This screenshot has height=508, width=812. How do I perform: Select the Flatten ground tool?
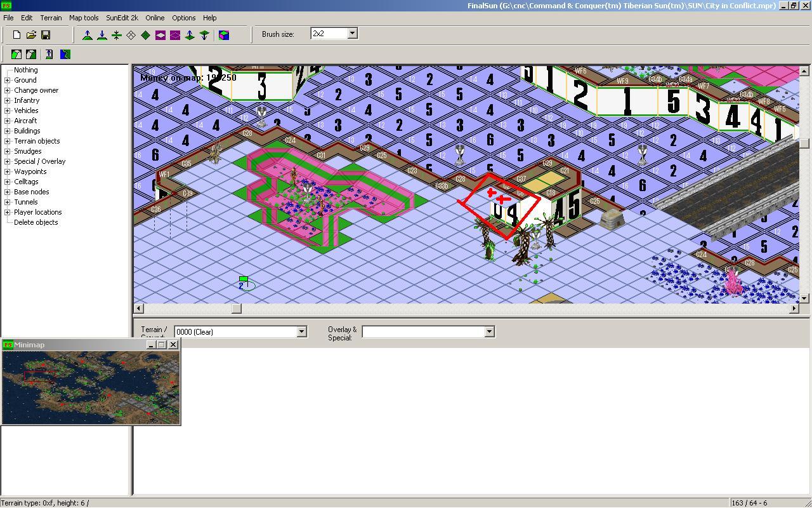click(117, 35)
